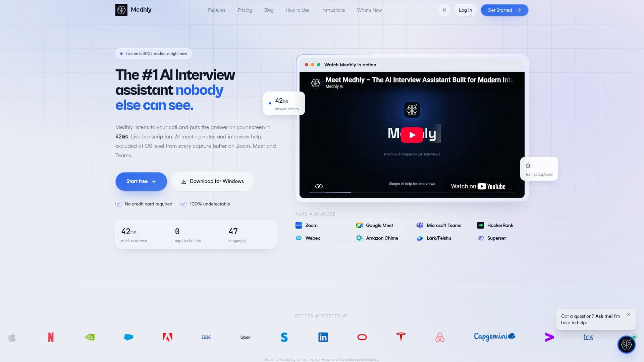Click the arrow icon on Get Started
This screenshot has width=644, height=362.
coord(519,10)
